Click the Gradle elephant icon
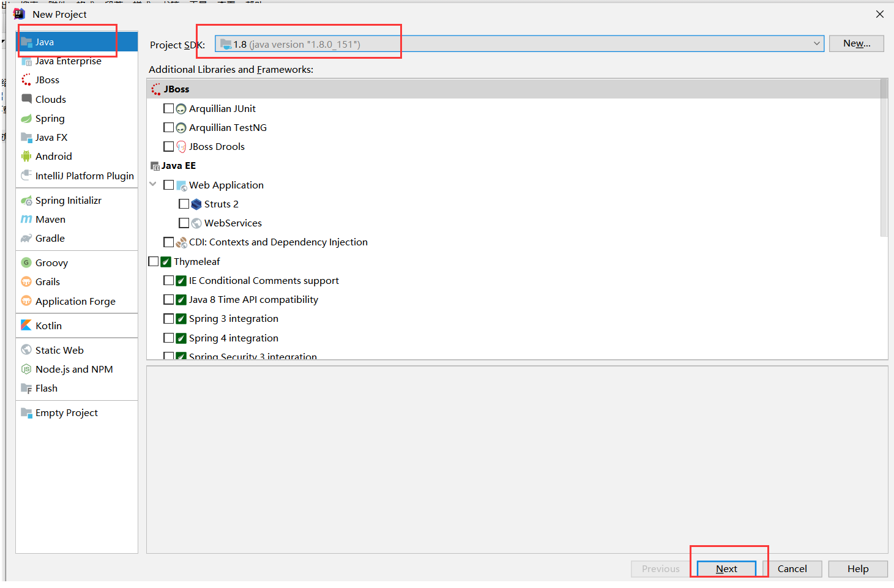The image size is (894, 588). point(26,239)
